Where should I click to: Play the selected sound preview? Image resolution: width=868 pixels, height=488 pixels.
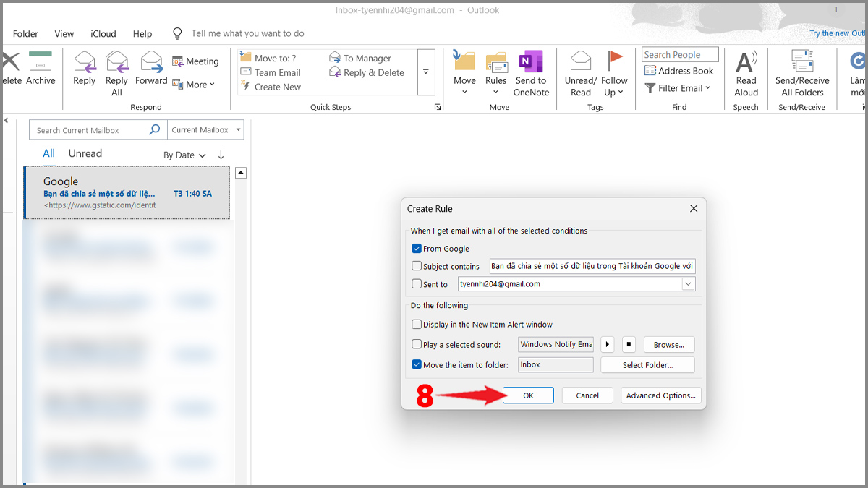608,344
